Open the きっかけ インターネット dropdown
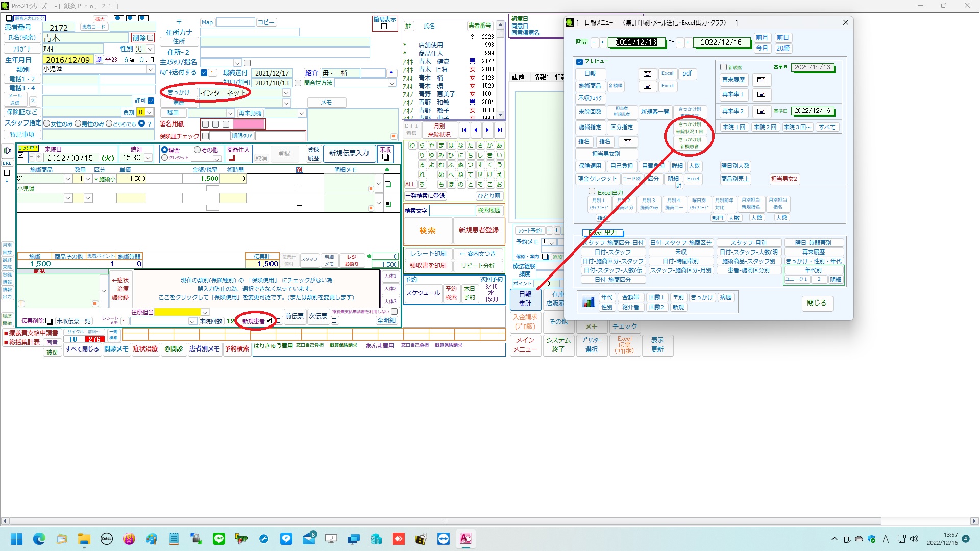 tap(286, 93)
